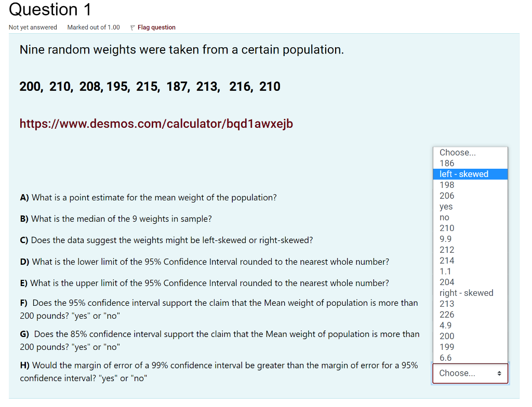Pick 6.6 at the bottom of the list

tap(445, 358)
